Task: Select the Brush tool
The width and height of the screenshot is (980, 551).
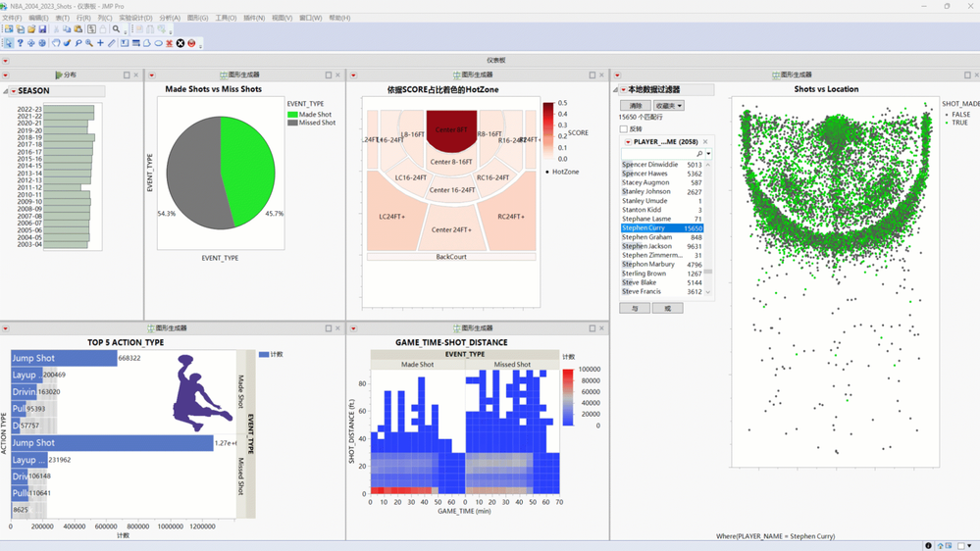Action: click(x=67, y=43)
